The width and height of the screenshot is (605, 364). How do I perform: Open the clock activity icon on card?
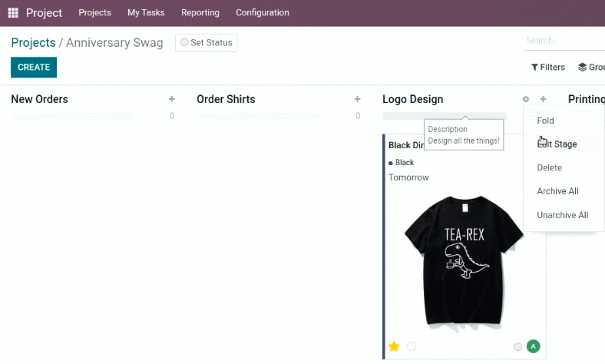[x=412, y=346]
